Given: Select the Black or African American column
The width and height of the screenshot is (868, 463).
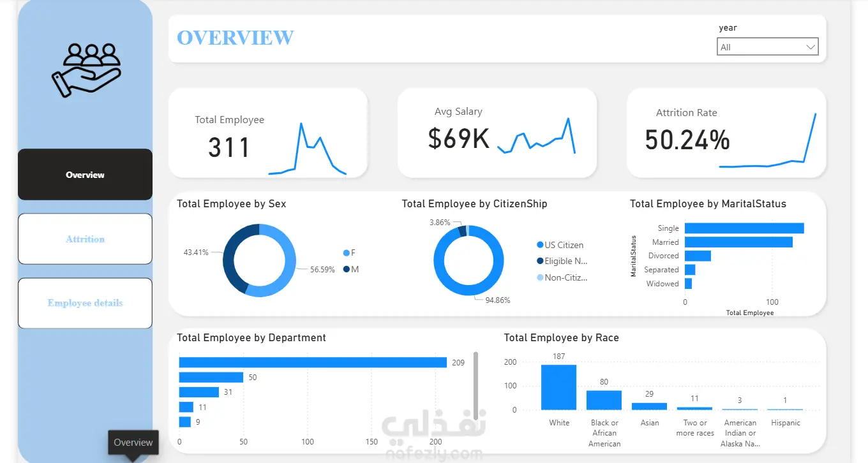Looking at the screenshot, I should coord(604,401).
